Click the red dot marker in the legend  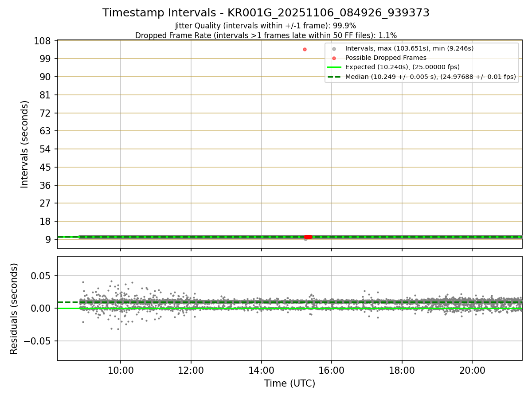click(x=334, y=58)
